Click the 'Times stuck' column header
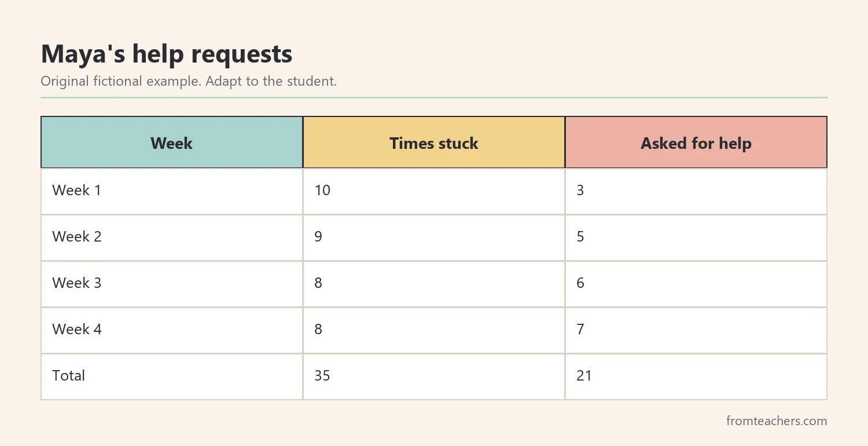Viewport: 868px width, 446px height. click(434, 143)
